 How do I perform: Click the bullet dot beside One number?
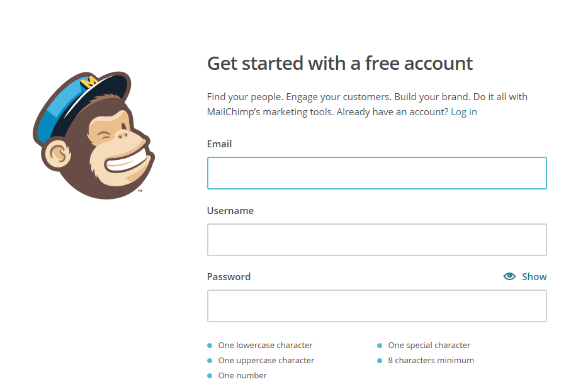point(210,376)
